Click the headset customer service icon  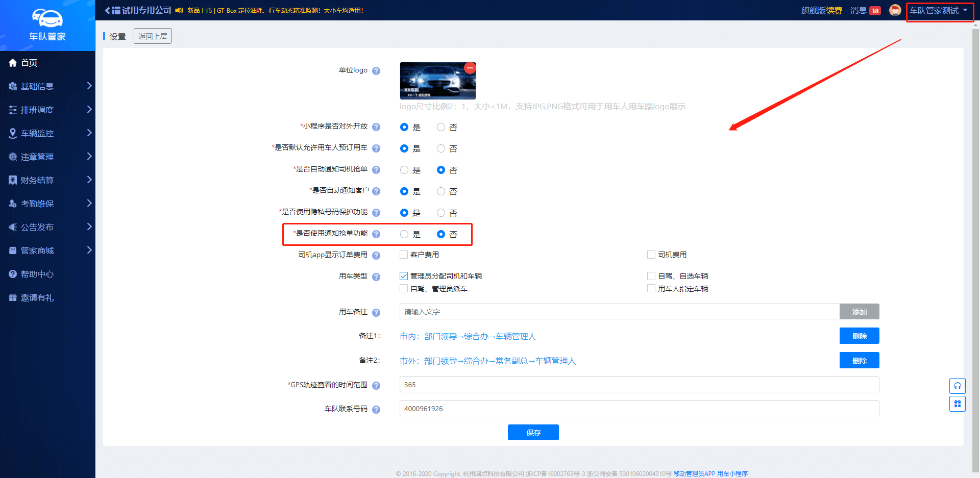957,386
